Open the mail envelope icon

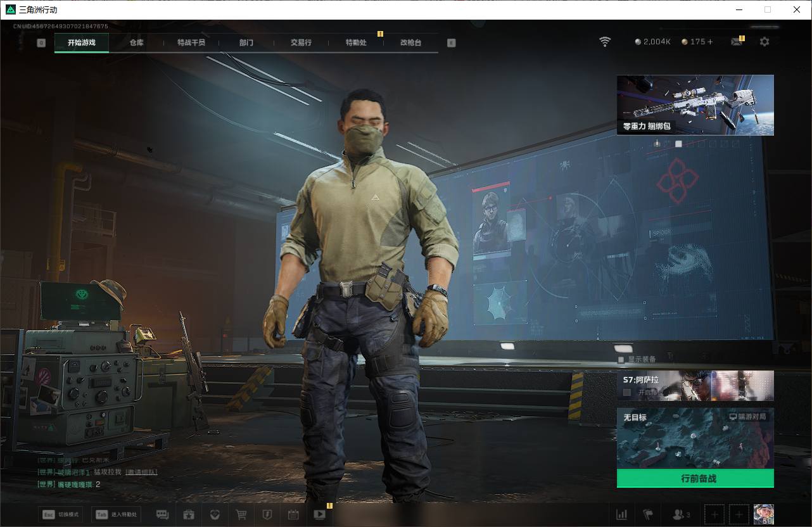tap(736, 42)
